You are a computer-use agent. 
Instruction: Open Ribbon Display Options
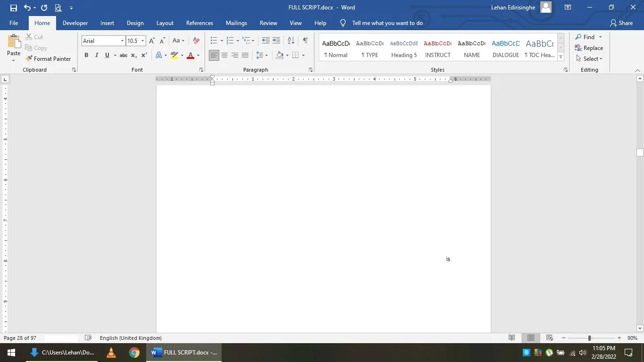568,8
